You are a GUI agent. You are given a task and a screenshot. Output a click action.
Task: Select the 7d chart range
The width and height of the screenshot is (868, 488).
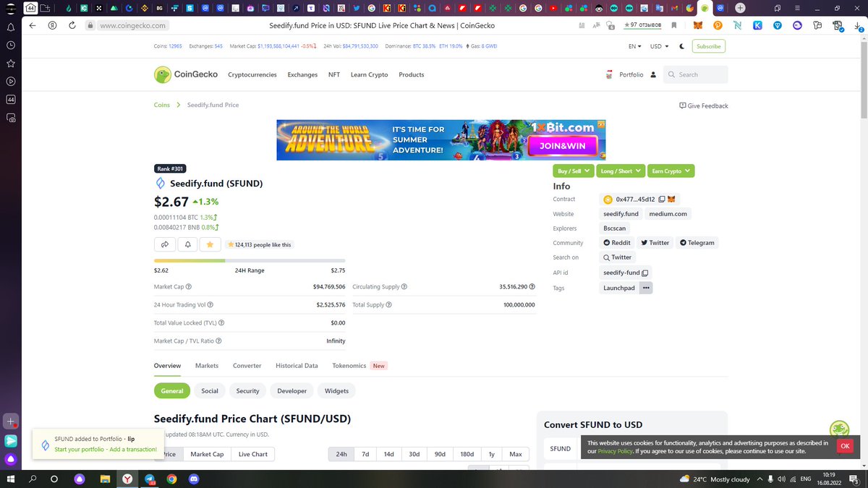click(365, 454)
